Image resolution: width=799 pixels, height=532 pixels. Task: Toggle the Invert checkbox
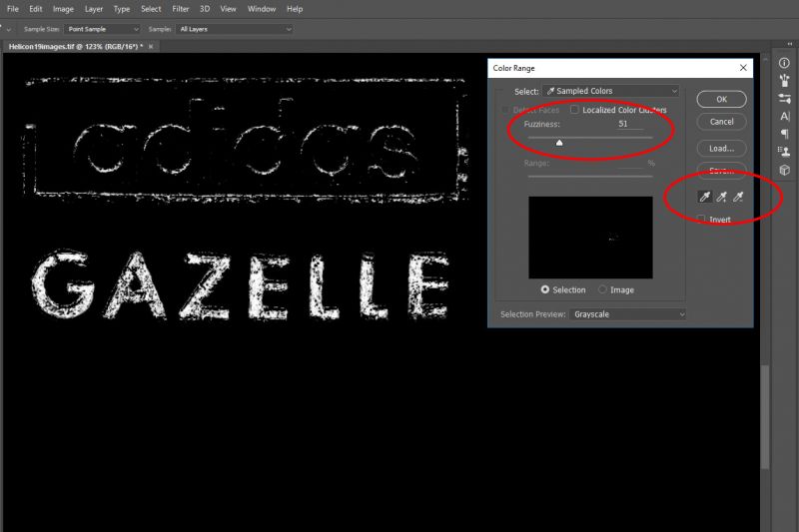(701, 219)
